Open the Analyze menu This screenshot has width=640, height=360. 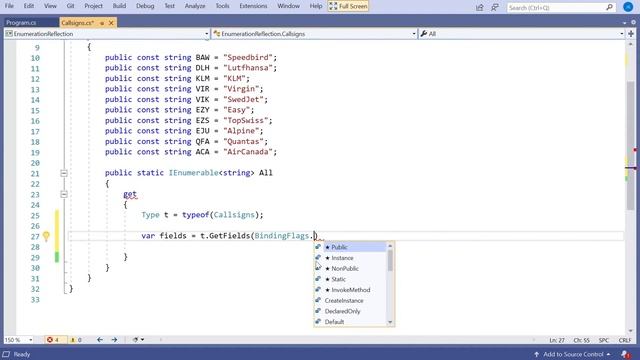(195, 6)
